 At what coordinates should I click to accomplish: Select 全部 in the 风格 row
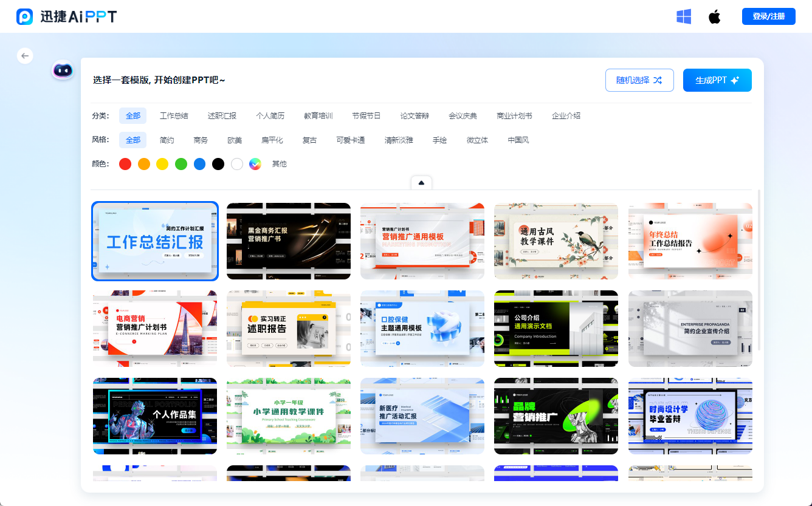pyautogui.click(x=132, y=140)
